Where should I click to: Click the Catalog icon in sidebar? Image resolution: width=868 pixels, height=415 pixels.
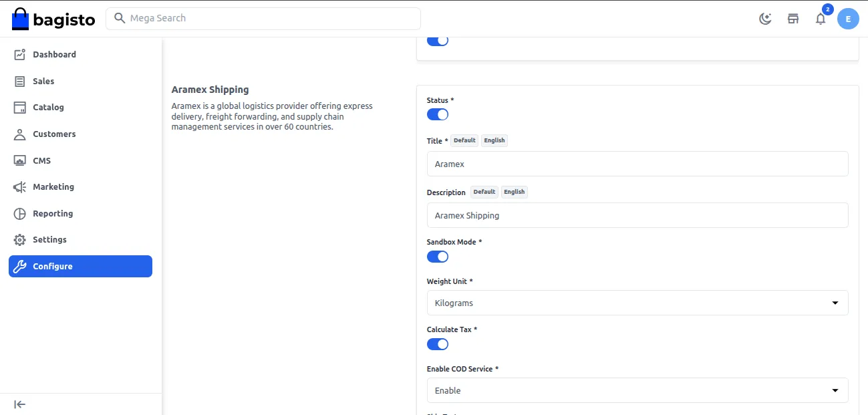(20, 107)
